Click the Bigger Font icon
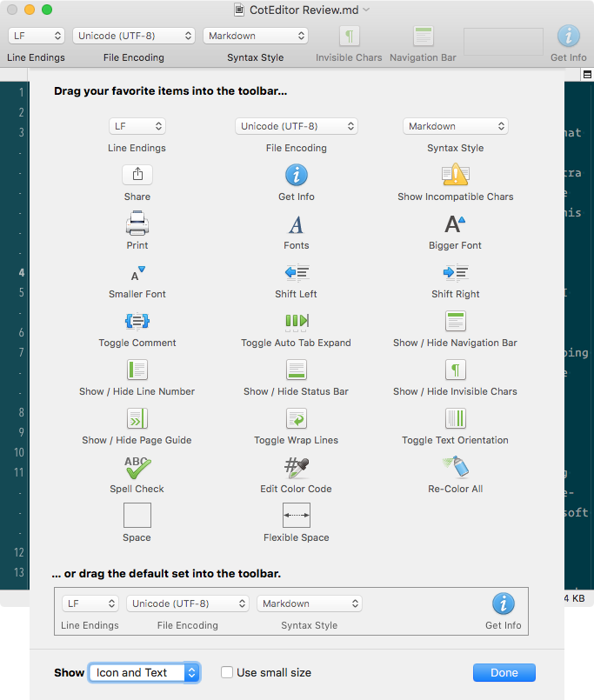This screenshot has height=700, width=594. coord(455,223)
